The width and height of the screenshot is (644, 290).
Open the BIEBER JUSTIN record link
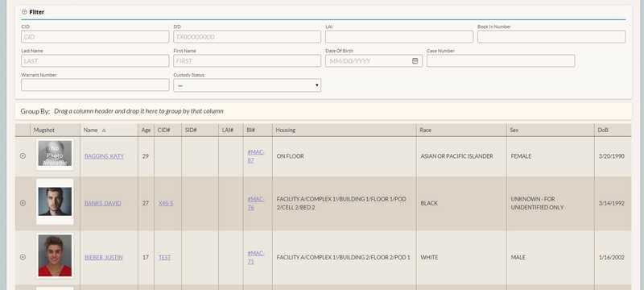[104, 257]
